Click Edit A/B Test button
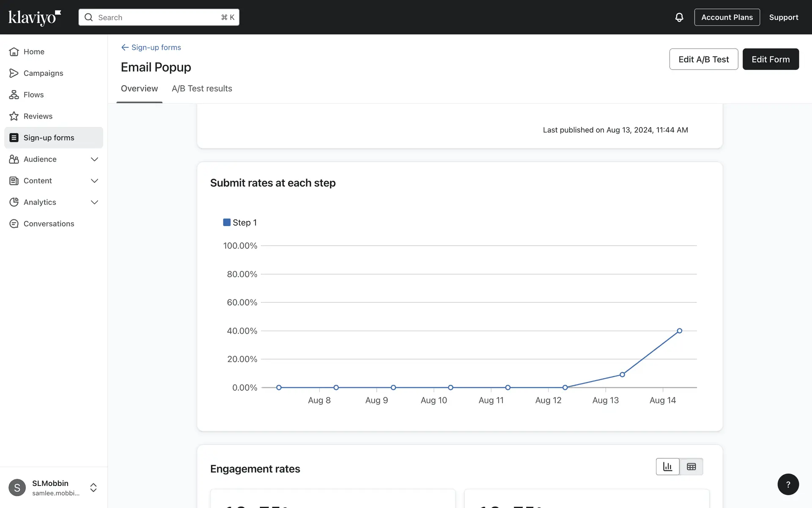Screen dimensions: 812x508 [x=703, y=59]
